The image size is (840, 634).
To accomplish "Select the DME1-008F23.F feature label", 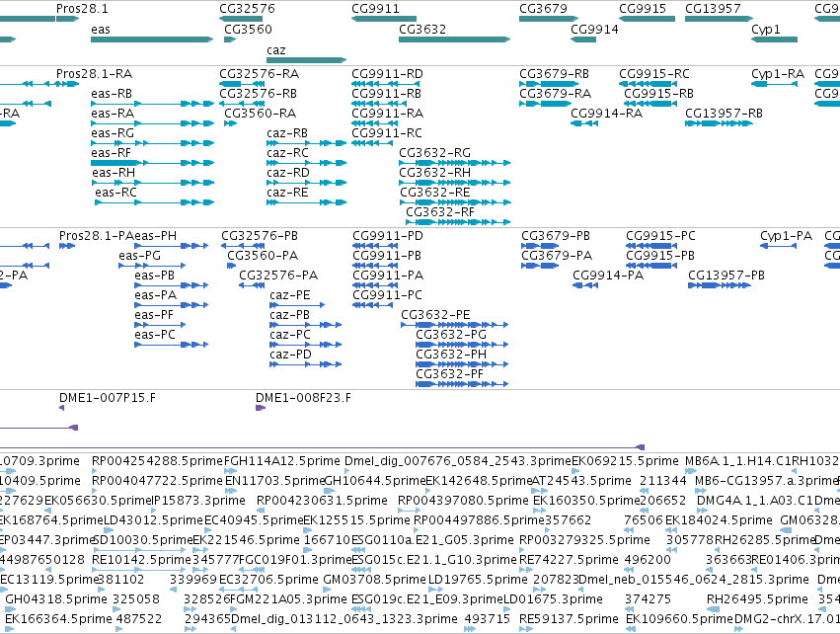I will click(x=303, y=398).
